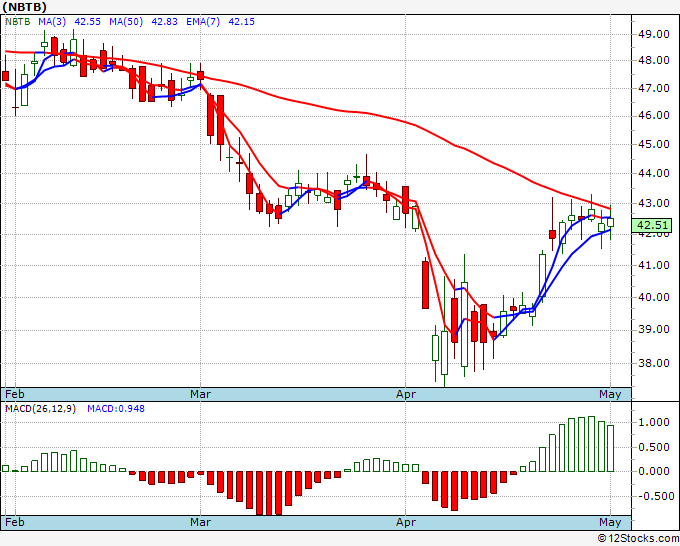Click the (NBTB) chart title
Image resolution: width=680 pixels, height=546 pixels.
pyautogui.click(x=24, y=7)
